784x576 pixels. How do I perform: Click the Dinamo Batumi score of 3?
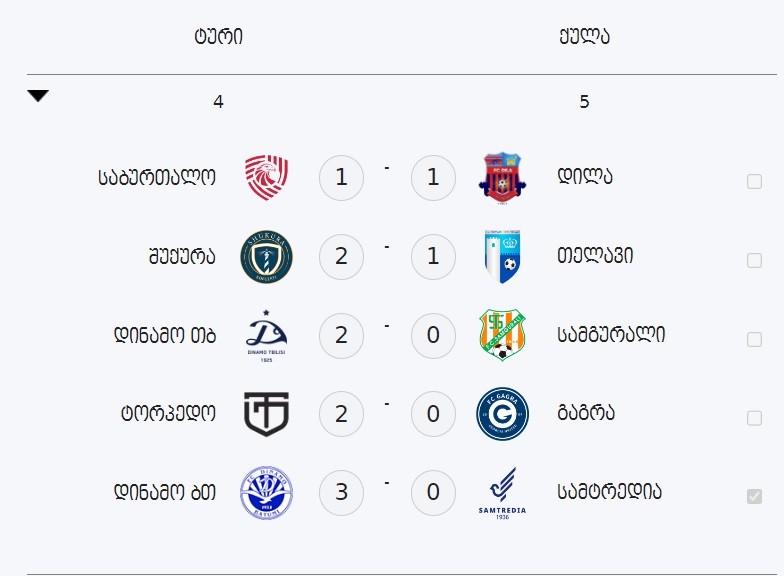click(x=342, y=492)
